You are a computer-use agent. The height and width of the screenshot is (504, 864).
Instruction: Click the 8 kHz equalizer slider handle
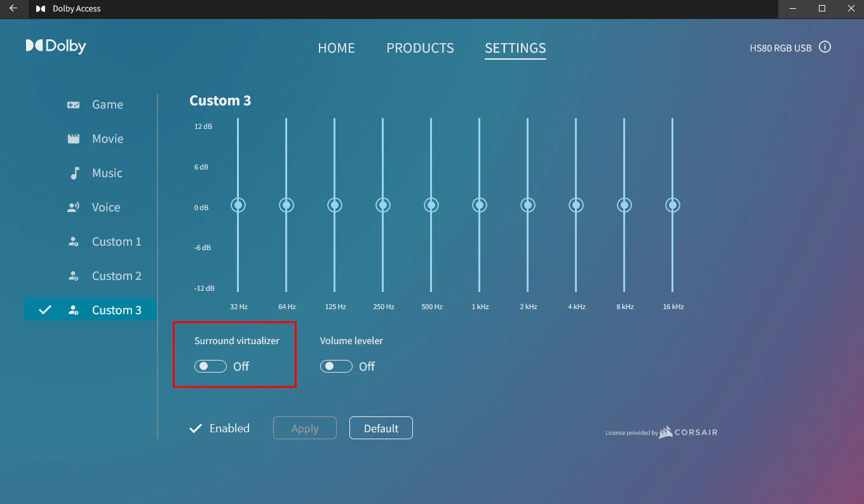(624, 205)
